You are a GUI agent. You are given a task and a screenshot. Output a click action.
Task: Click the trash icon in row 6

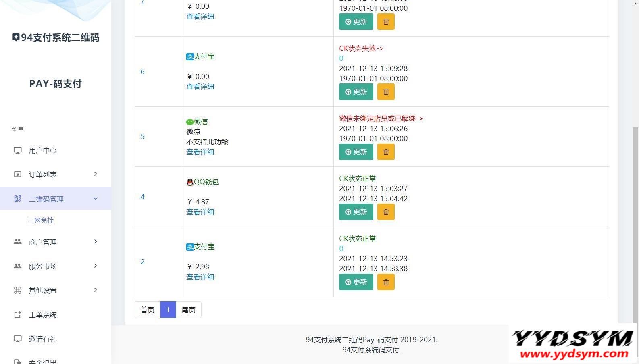click(x=386, y=92)
